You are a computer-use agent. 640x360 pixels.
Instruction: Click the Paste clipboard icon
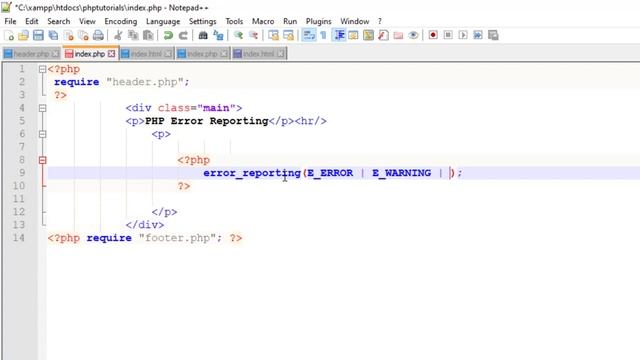click(148, 36)
